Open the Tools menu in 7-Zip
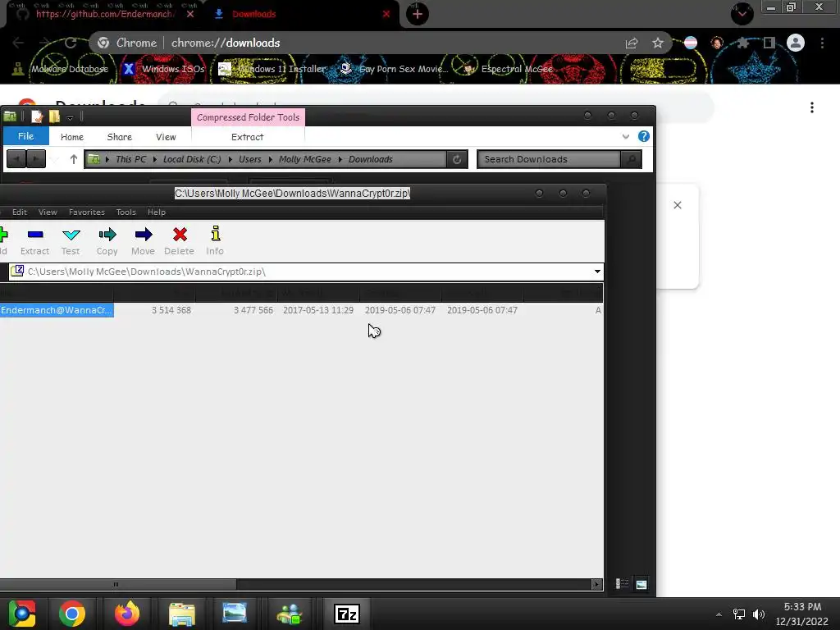Screen dimensions: 840x630 pyautogui.click(x=126, y=212)
